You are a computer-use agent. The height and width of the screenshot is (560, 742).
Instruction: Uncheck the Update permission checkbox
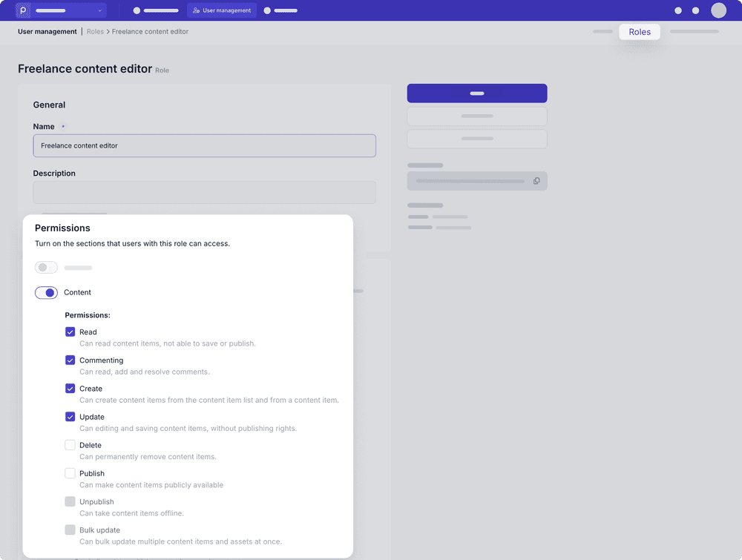click(70, 417)
